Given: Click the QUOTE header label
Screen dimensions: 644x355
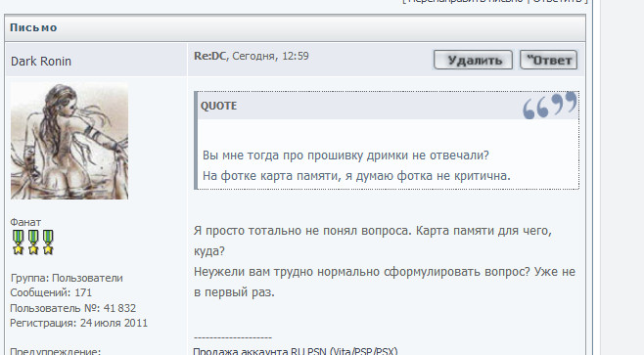Looking at the screenshot, I should (218, 106).
